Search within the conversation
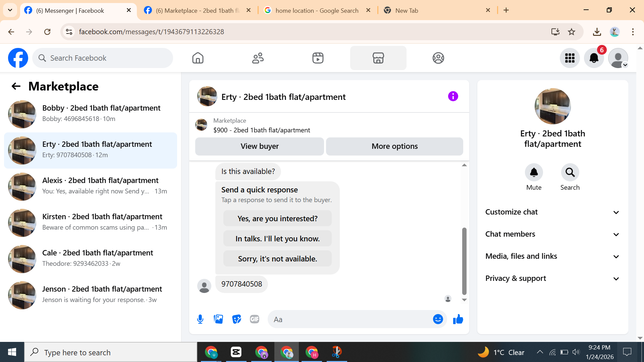Image resolution: width=644 pixels, height=362 pixels. 570,172
